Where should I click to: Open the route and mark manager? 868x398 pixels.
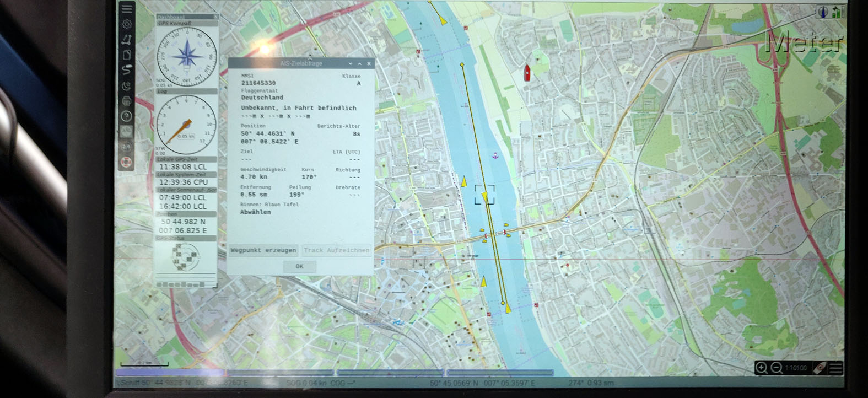[x=127, y=55]
